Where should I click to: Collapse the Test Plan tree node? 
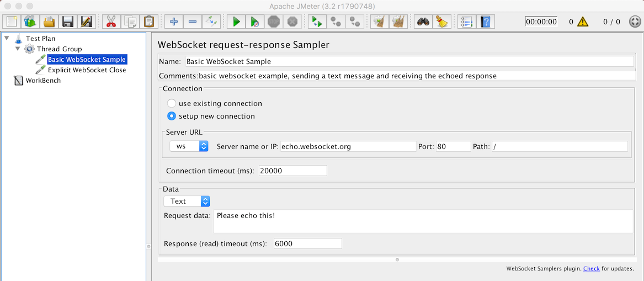[7, 39]
